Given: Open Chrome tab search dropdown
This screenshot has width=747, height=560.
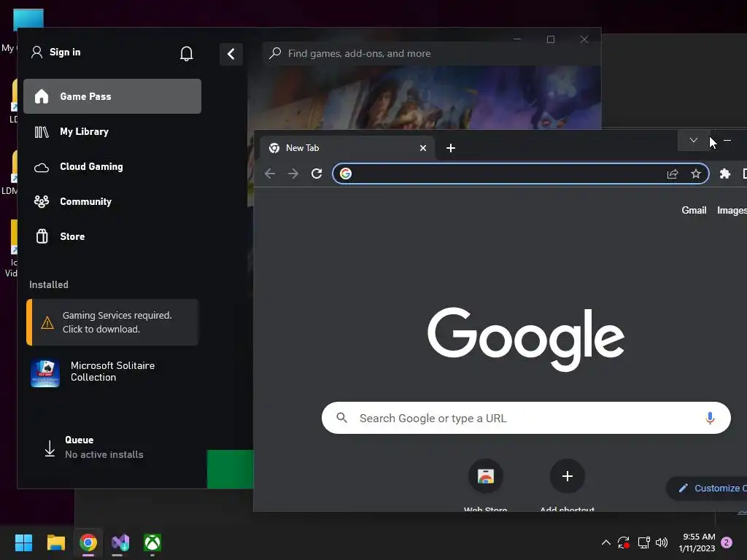Looking at the screenshot, I should coord(694,141).
